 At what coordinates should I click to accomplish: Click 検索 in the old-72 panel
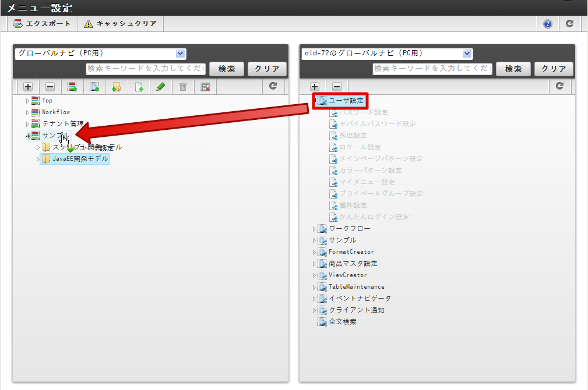click(x=513, y=69)
